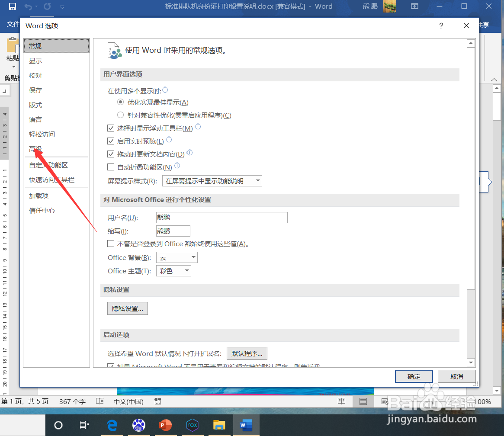Select 版式 category in options sidebar

tap(56, 105)
